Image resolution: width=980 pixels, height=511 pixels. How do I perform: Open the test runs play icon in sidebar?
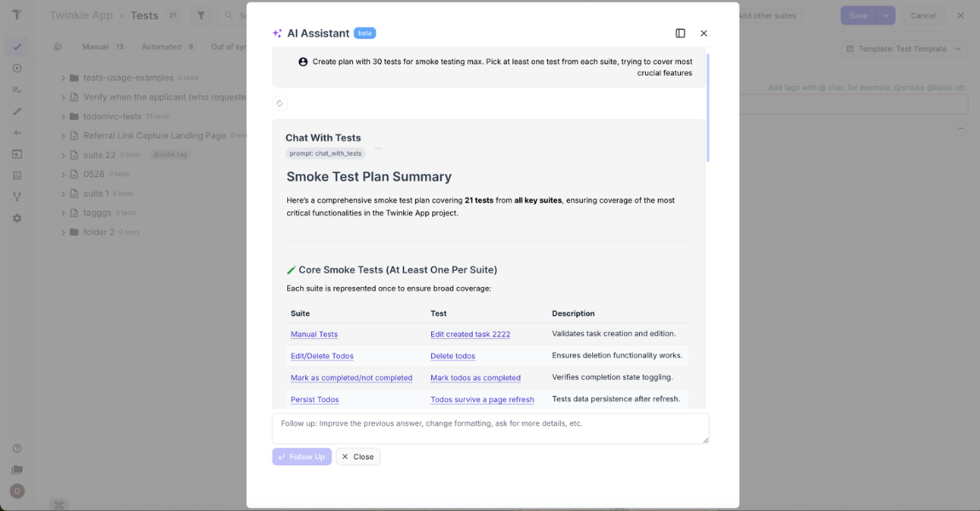pyautogui.click(x=17, y=68)
